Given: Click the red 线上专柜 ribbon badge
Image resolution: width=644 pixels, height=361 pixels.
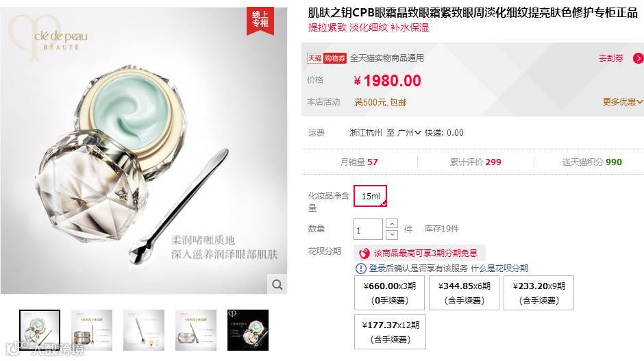Looking at the screenshot, I should (x=260, y=21).
